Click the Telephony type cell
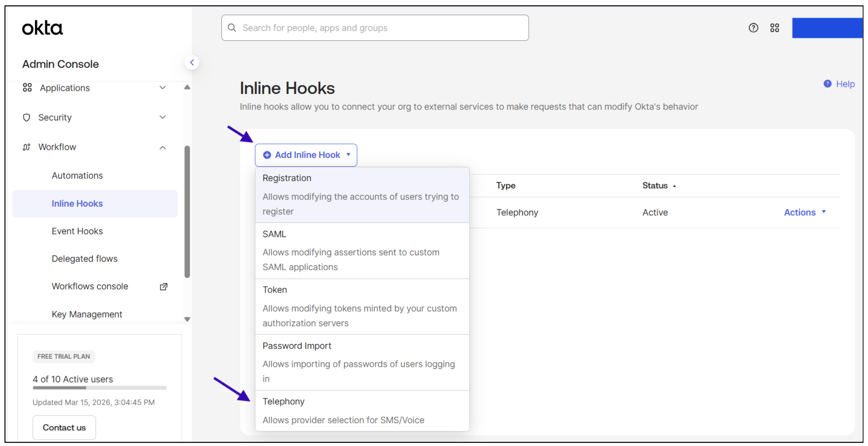The height and width of the screenshot is (446, 868). 517,212
